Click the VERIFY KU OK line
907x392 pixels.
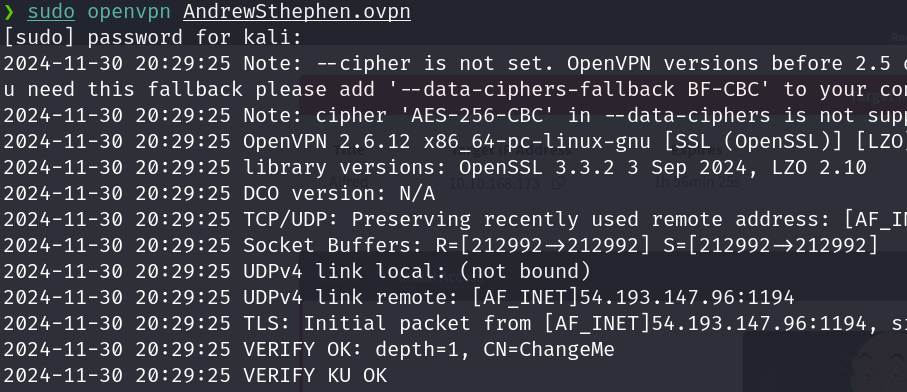click(195, 376)
